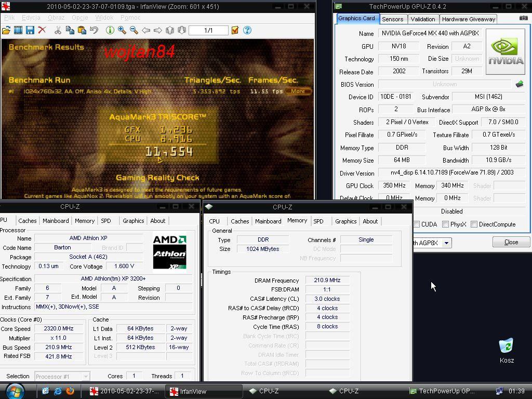Select Graphics tab in right CPU-Z window
This screenshot has height=399, width=532.
coord(345,221)
